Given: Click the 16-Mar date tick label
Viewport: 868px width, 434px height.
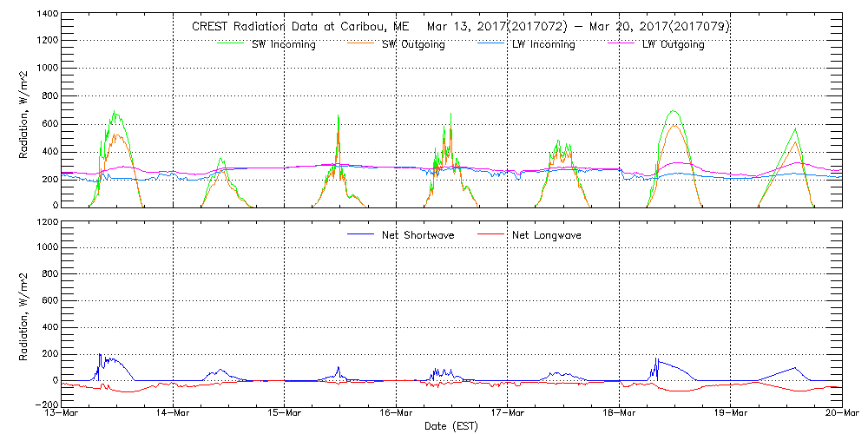Looking at the screenshot, I should pos(397,414).
